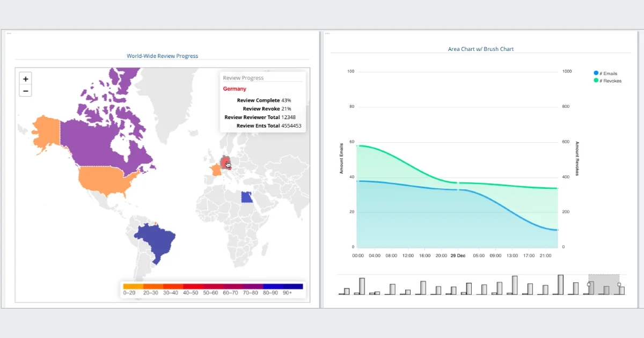Click the 50–60 legend color swatch

(x=213, y=286)
